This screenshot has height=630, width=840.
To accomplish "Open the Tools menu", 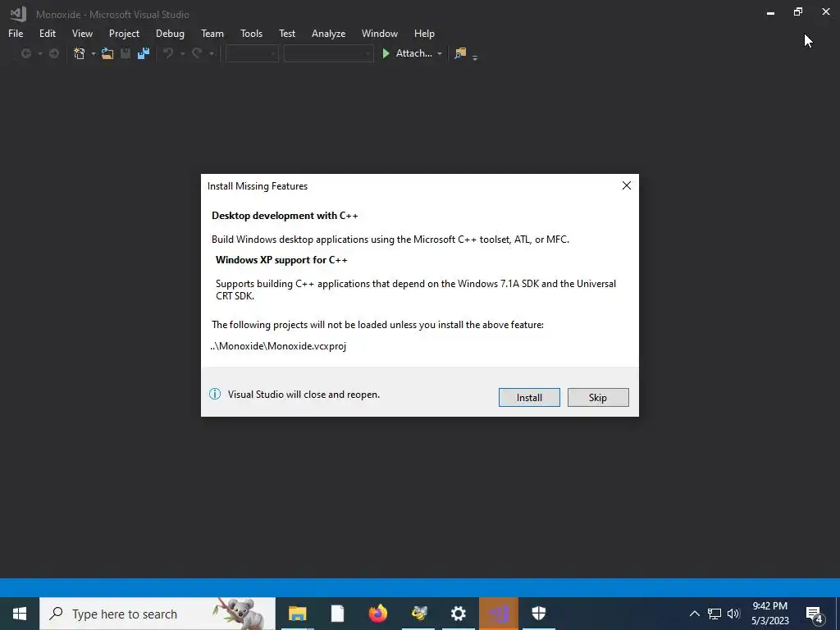I will tap(251, 33).
